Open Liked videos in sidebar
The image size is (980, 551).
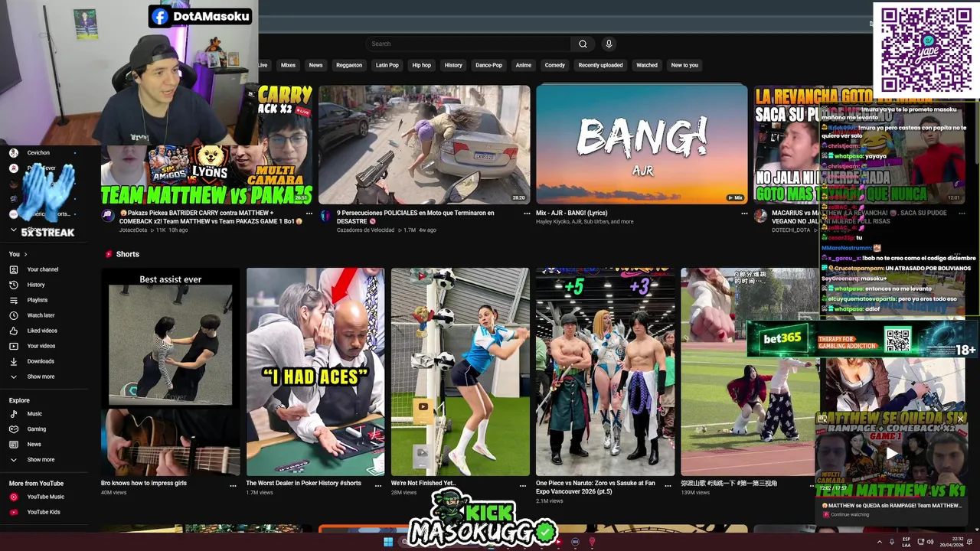(x=42, y=331)
